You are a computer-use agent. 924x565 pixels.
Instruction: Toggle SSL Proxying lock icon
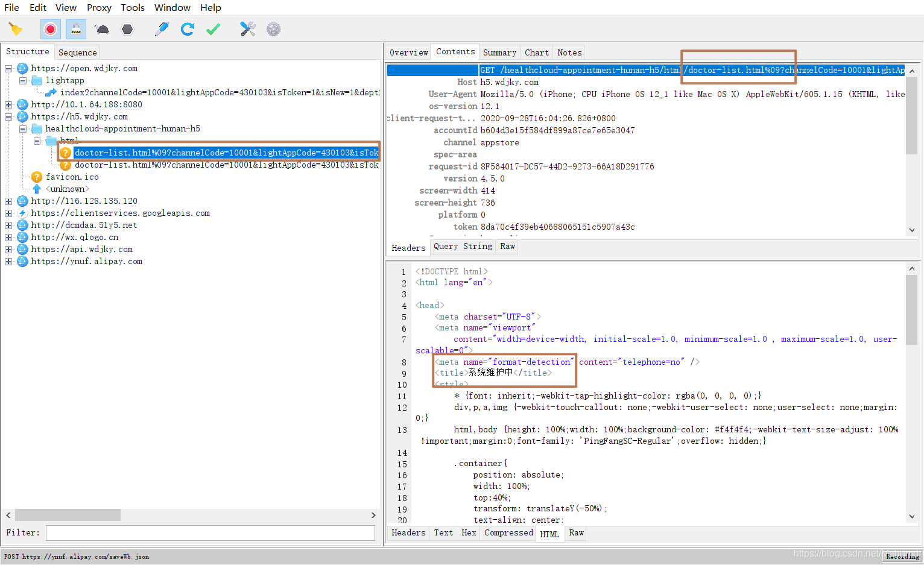pyautogui.click(x=76, y=29)
